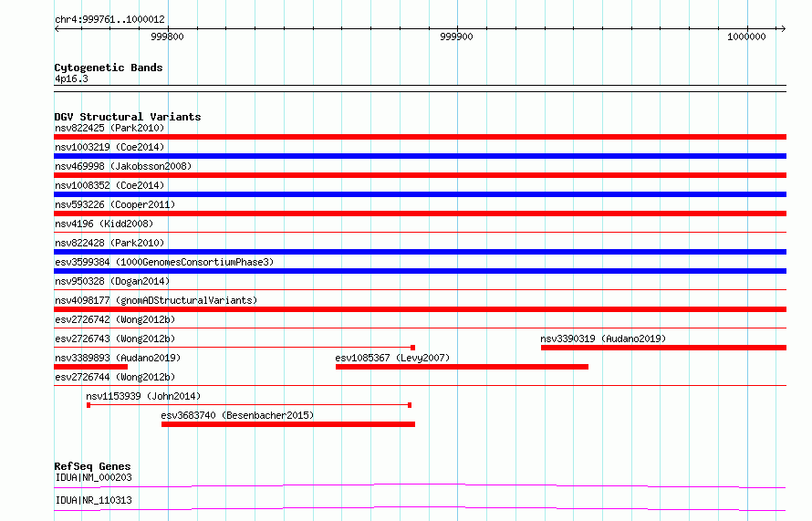
Task: Click the blue bar of esv3599384
Action: [x=420, y=271]
